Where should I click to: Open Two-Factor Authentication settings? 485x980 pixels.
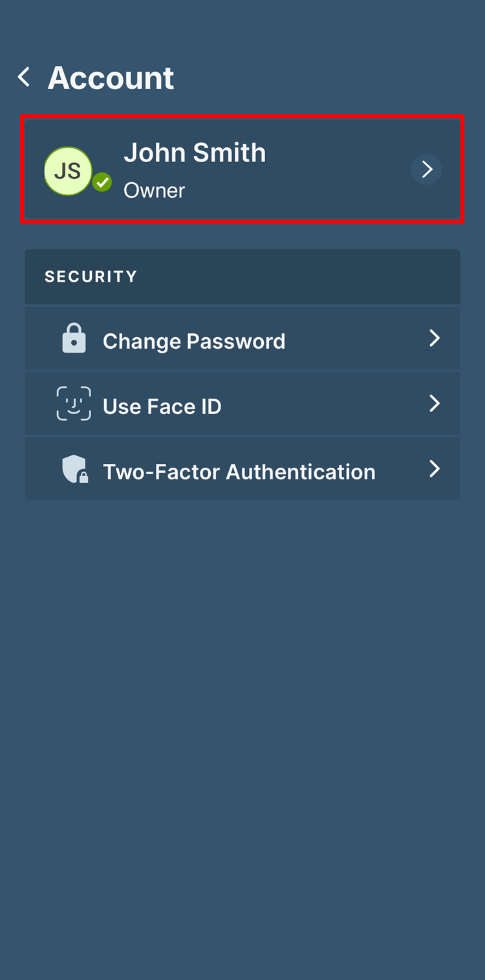[x=239, y=472]
